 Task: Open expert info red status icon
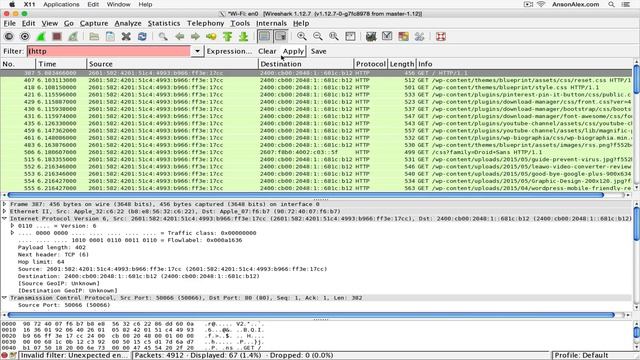pyautogui.click(x=4, y=356)
